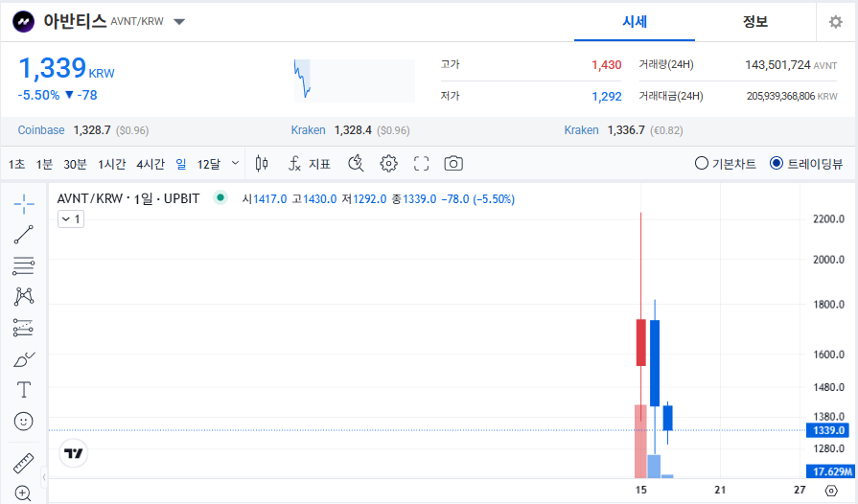The image size is (858, 504).
Task: Click the 1339.0 current price label
Action: click(828, 430)
